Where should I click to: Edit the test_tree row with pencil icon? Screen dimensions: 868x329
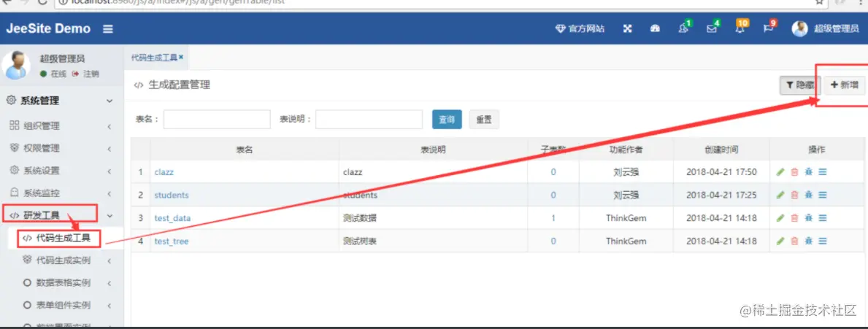pos(780,241)
